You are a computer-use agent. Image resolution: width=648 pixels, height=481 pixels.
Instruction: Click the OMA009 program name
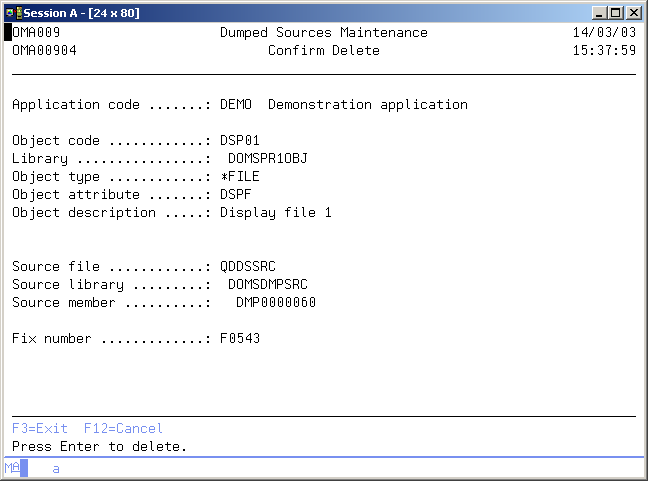(x=36, y=33)
